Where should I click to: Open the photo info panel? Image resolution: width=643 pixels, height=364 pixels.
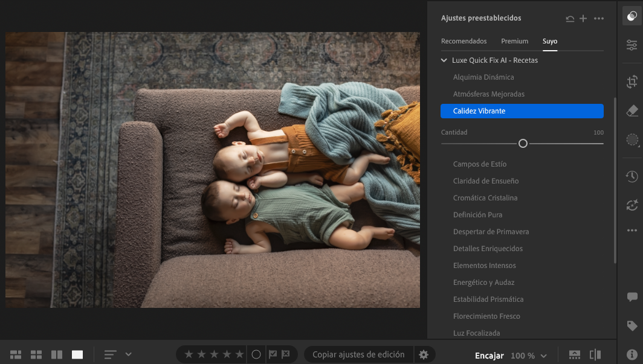tap(632, 355)
